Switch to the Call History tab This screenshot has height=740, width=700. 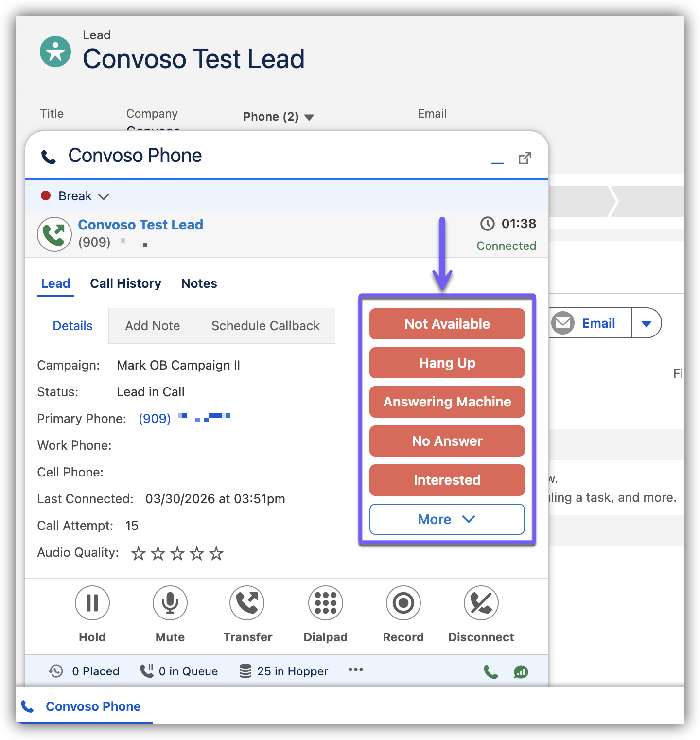pos(125,283)
